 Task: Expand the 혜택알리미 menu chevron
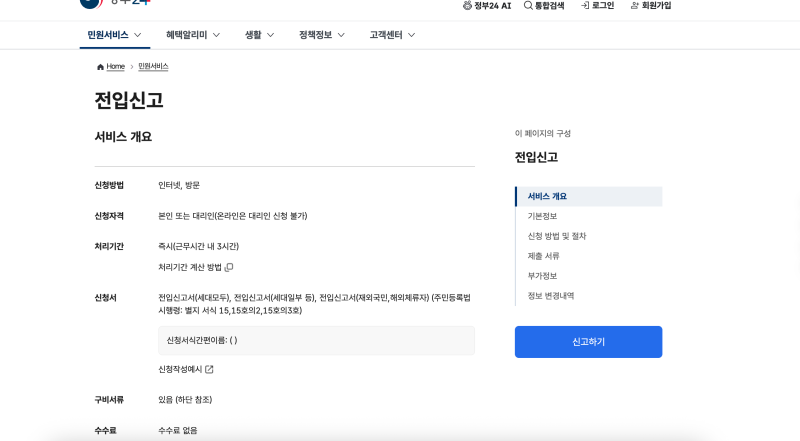(216, 35)
